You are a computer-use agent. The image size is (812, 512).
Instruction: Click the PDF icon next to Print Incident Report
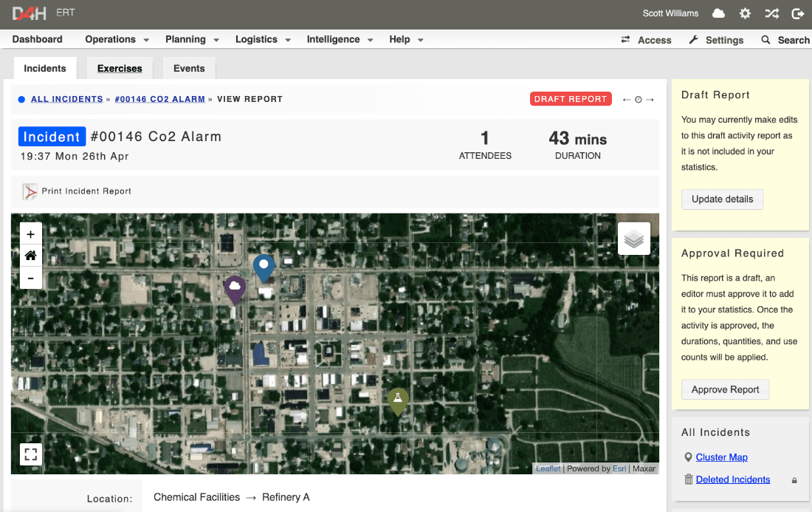(x=30, y=191)
